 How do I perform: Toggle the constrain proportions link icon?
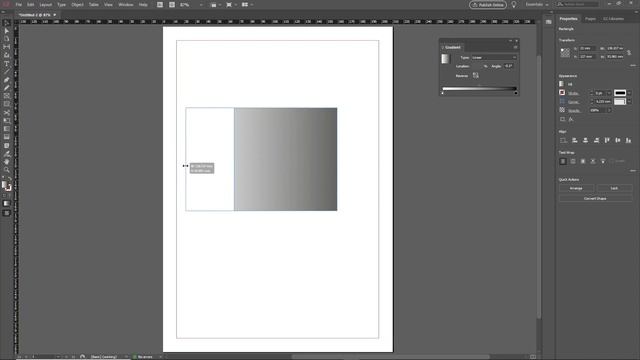[629, 53]
